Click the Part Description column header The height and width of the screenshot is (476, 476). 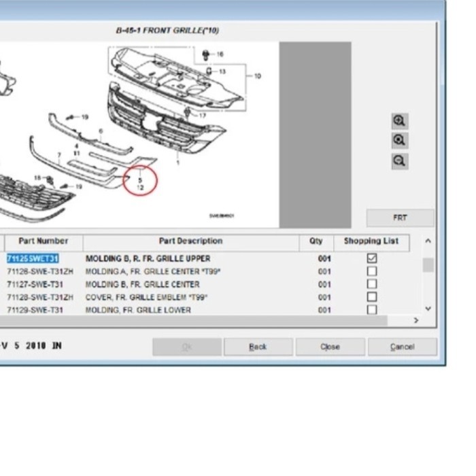tap(190, 241)
